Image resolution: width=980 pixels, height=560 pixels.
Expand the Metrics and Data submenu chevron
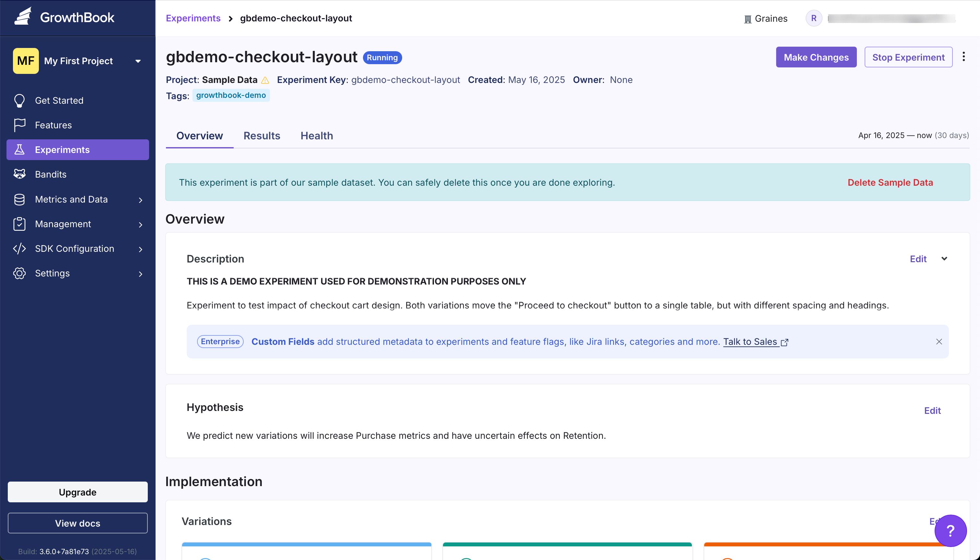pyautogui.click(x=140, y=200)
